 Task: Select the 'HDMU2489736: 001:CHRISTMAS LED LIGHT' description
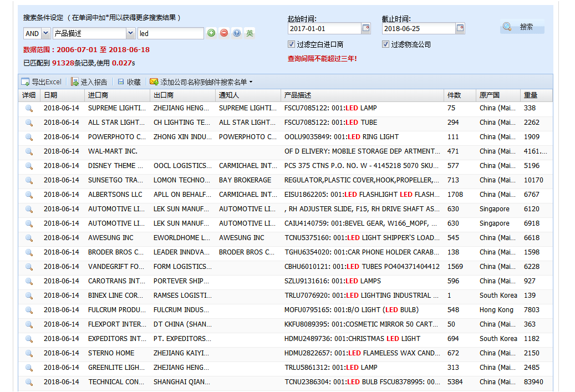(353, 339)
